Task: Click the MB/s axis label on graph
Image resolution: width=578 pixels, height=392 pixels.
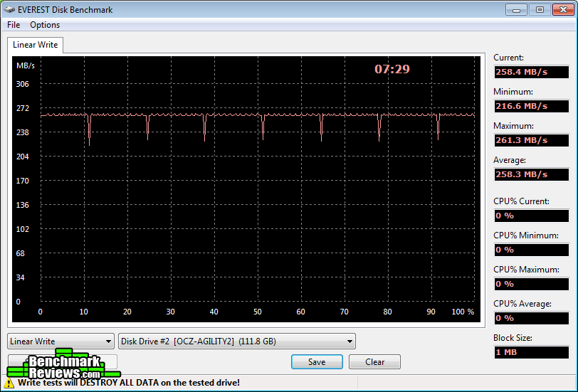Action: 26,66
